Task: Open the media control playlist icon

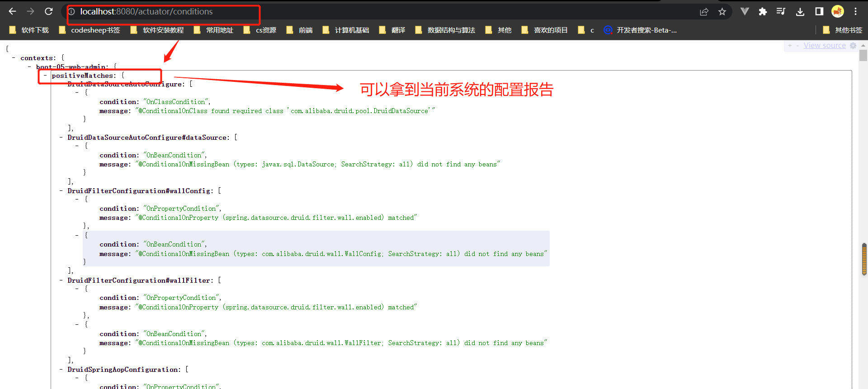Action: 781,12
